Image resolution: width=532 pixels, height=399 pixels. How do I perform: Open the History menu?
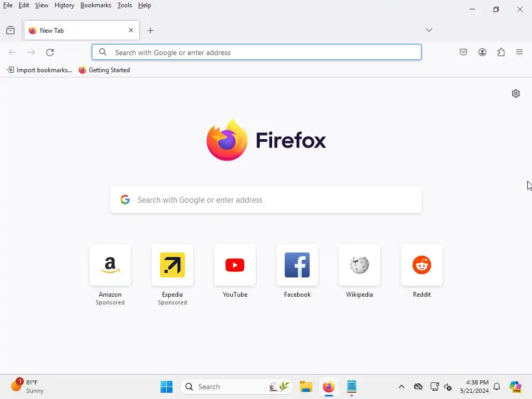(x=64, y=5)
